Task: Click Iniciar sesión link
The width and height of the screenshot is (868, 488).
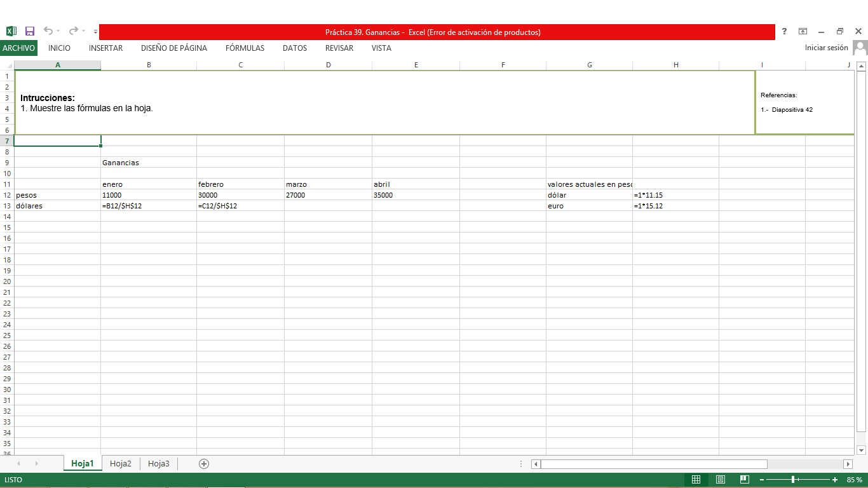Action: 826,48
